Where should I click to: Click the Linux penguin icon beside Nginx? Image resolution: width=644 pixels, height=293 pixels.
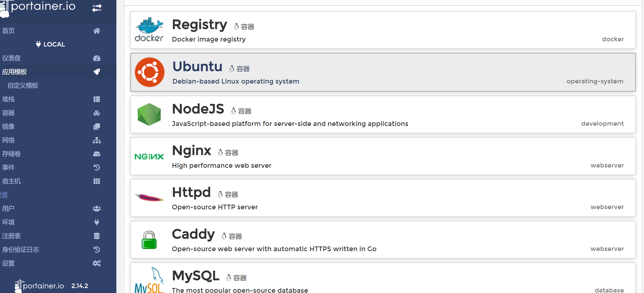pos(220,152)
